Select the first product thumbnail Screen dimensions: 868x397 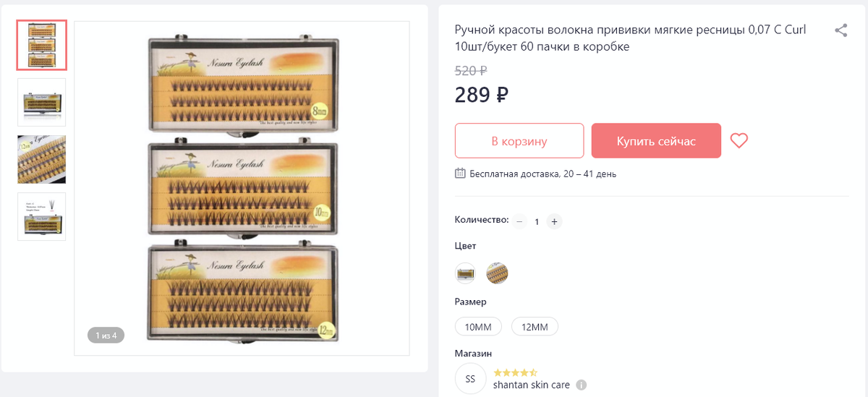[x=42, y=45]
